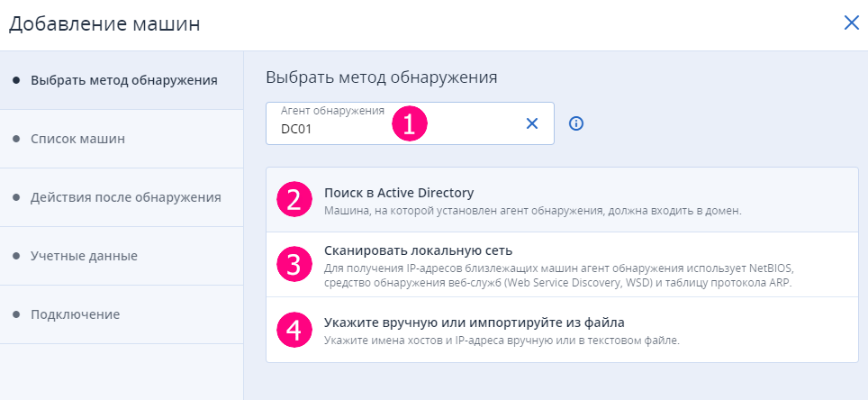Jump to the Подключение step
The width and height of the screenshot is (868, 400).
click(x=122, y=315)
